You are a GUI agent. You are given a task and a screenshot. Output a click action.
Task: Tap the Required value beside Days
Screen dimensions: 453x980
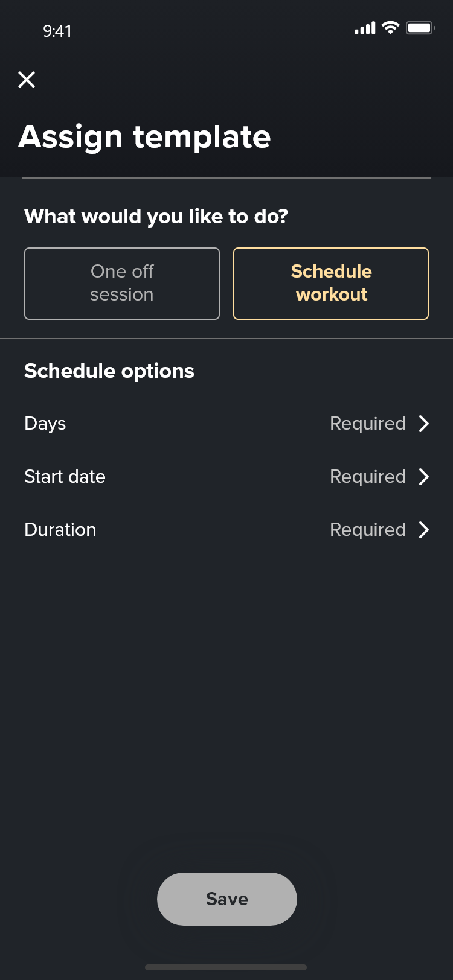pos(368,424)
